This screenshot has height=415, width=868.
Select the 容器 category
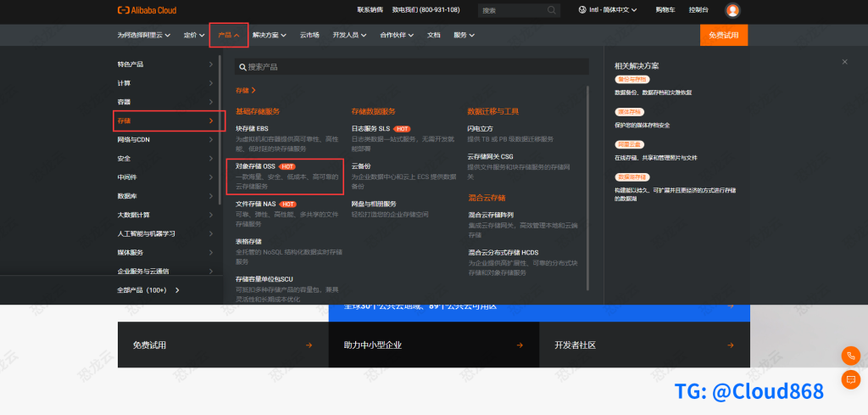(x=165, y=102)
